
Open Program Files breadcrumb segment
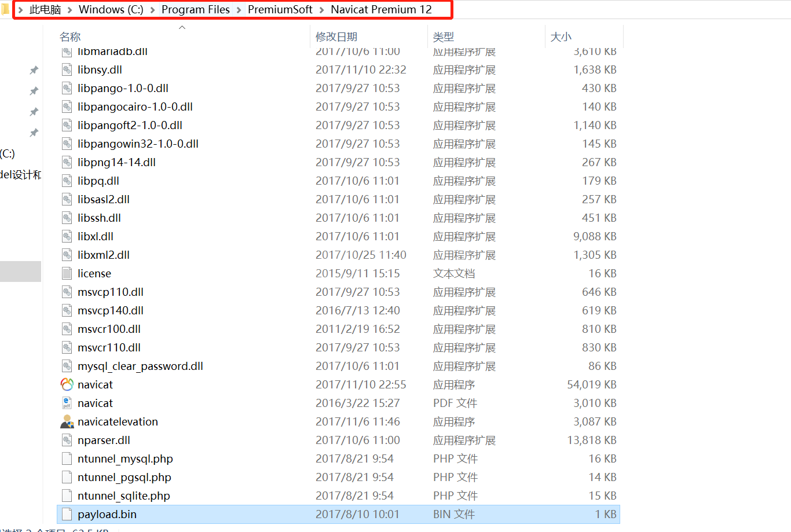pos(196,10)
